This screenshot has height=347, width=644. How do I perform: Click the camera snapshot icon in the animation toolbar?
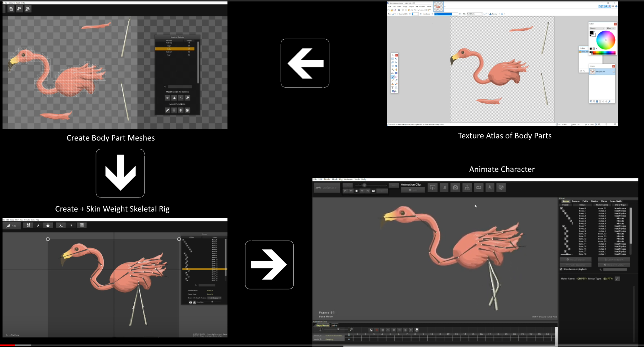click(x=455, y=187)
